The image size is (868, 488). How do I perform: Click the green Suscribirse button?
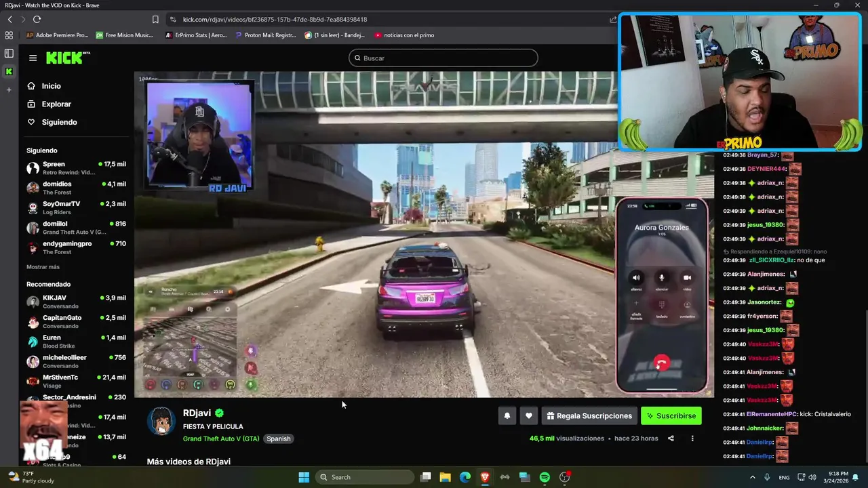[671, 416]
